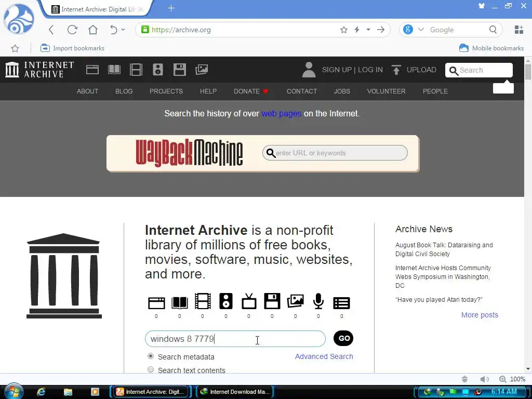Click the texts book icon below the description
Image resolution: width=532 pixels, height=399 pixels.
(x=179, y=303)
